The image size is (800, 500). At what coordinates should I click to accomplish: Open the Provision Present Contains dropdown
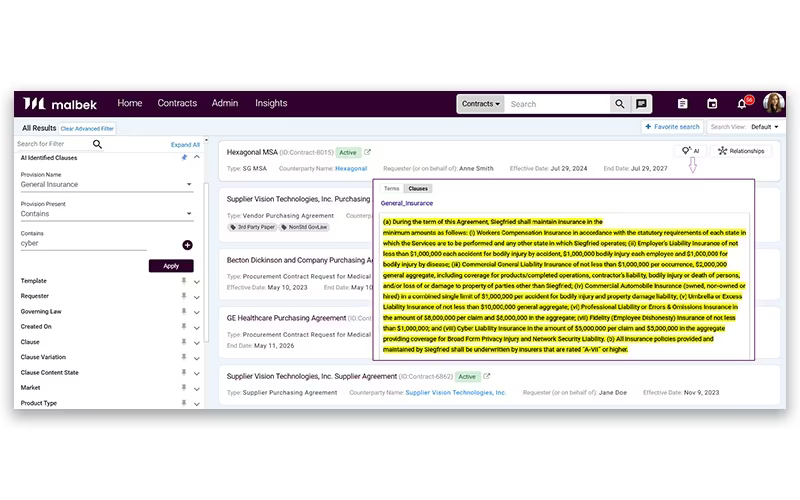tap(106, 214)
